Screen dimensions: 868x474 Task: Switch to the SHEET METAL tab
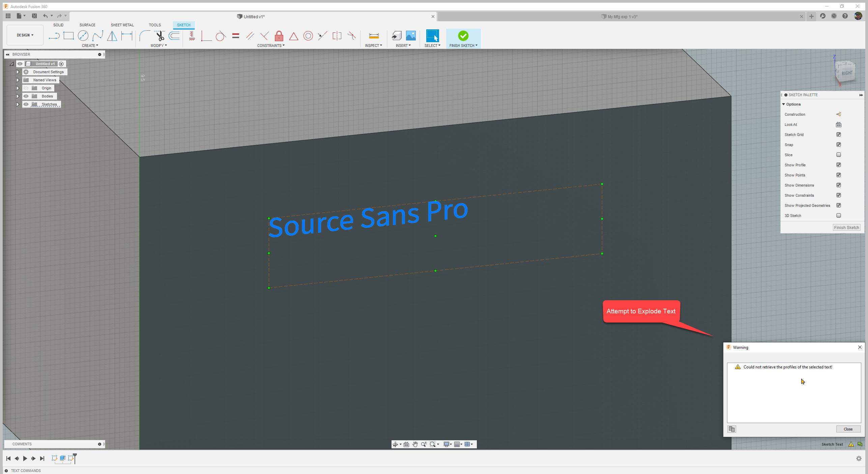tap(122, 25)
